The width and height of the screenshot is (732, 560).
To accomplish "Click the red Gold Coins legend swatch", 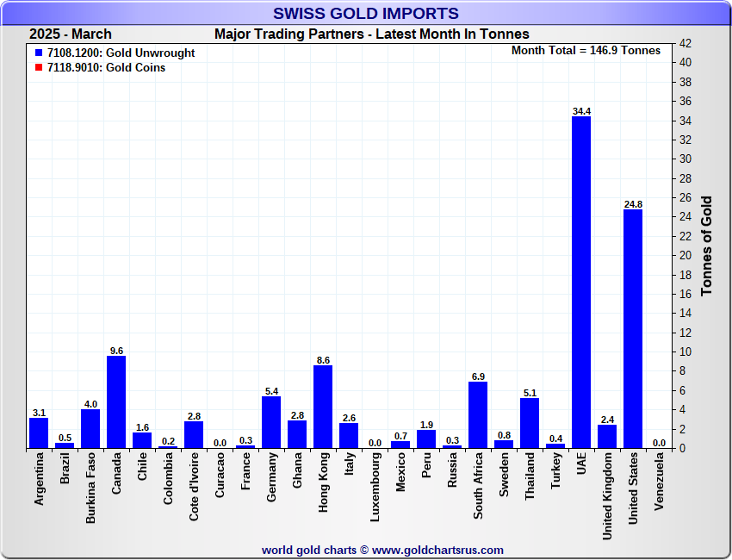I will [x=39, y=67].
